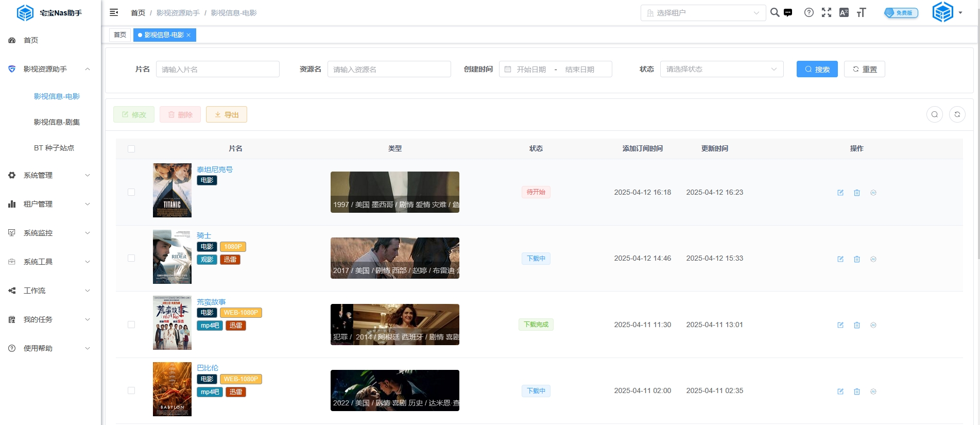Image resolution: width=980 pixels, height=425 pixels.
Task: Check the 荒蛮故事 row checkbox
Action: tap(131, 325)
